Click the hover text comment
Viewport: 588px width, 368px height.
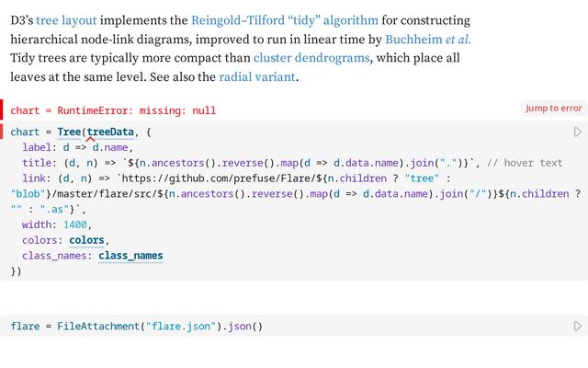(525, 163)
